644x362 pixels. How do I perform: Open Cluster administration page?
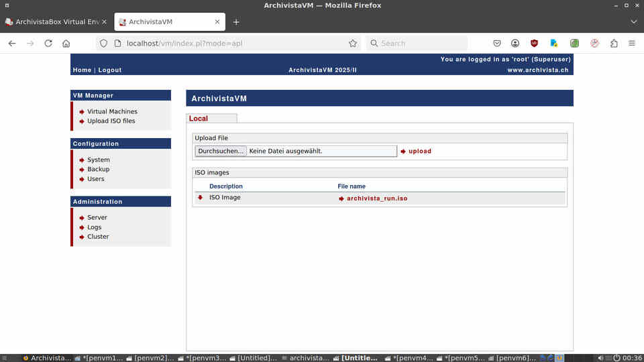(x=98, y=237)
